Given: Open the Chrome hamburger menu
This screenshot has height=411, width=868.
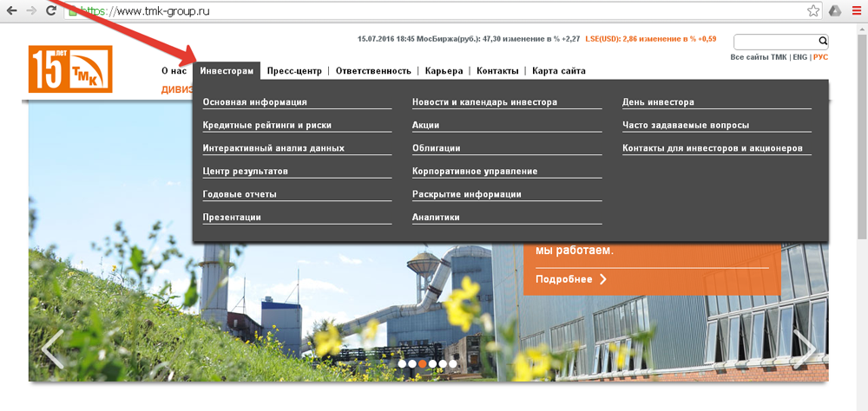Looking at the screenshot, I should click(856, 11).
